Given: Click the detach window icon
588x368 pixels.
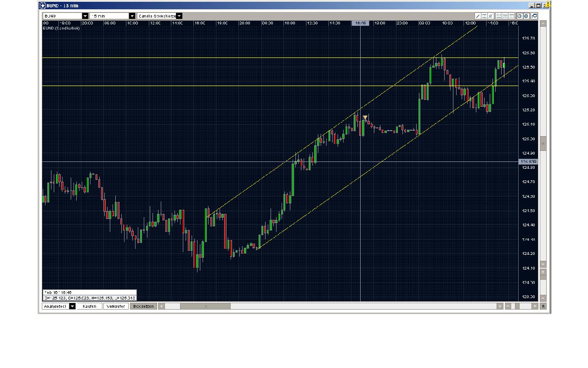Looking at the screenshot, I should point(534,16).
